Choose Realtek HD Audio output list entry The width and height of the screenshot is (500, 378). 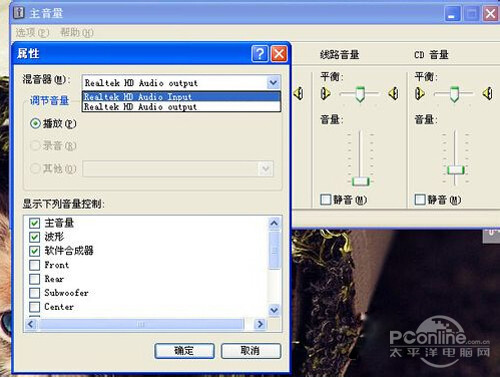tap(181, 107)
